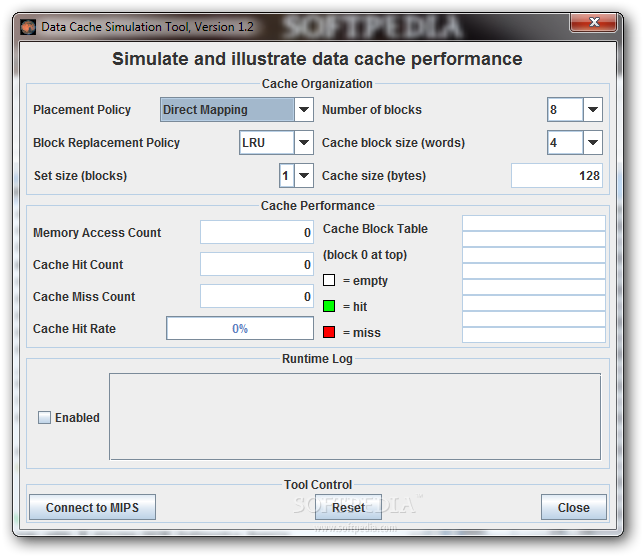
Task: Click block 0 row of the Cache Block Table
Action: pyautogui.click(x=534, y=223)
